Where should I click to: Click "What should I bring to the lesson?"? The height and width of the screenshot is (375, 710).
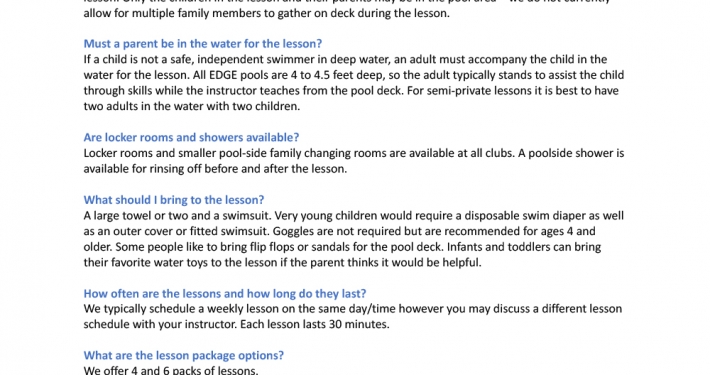pos(173,200)
